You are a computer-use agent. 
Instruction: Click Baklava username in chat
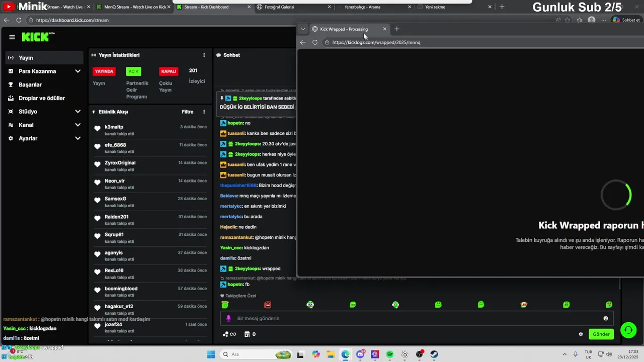pyautogui.click(x=228, y=196)
